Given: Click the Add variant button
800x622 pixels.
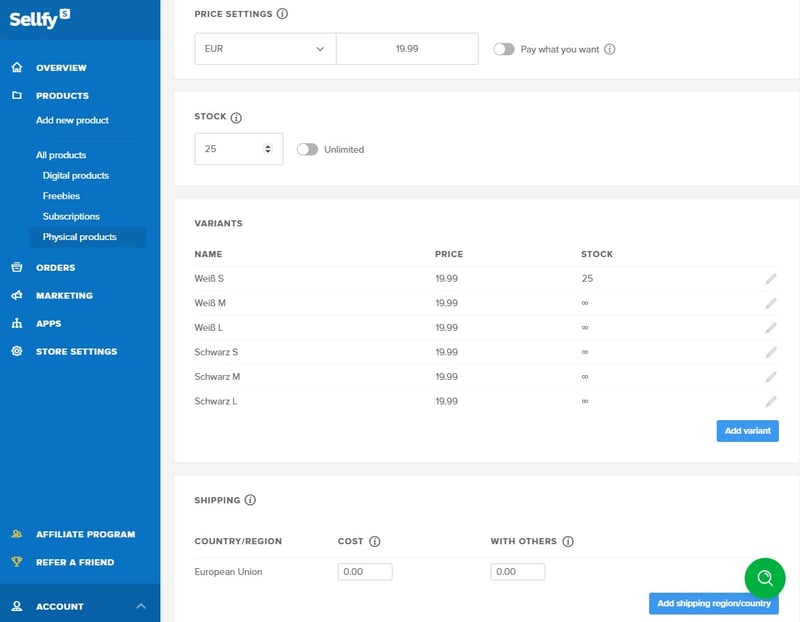Looking at the screenshot, I should pos(747,431).
